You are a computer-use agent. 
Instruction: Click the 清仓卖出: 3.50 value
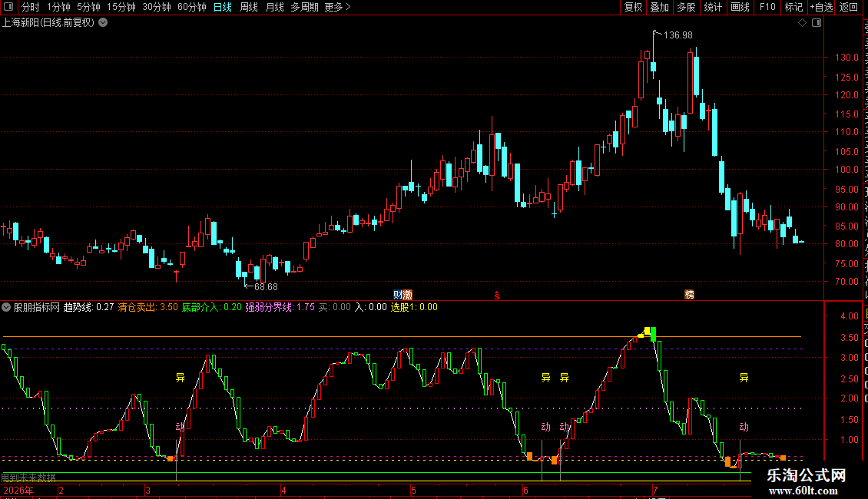147,307
